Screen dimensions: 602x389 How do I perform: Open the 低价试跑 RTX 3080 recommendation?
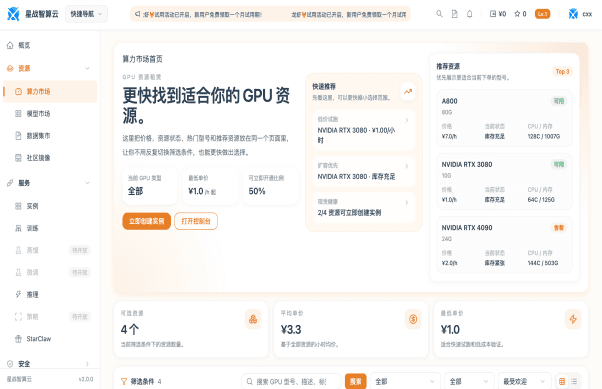click(x=364, y=130)
